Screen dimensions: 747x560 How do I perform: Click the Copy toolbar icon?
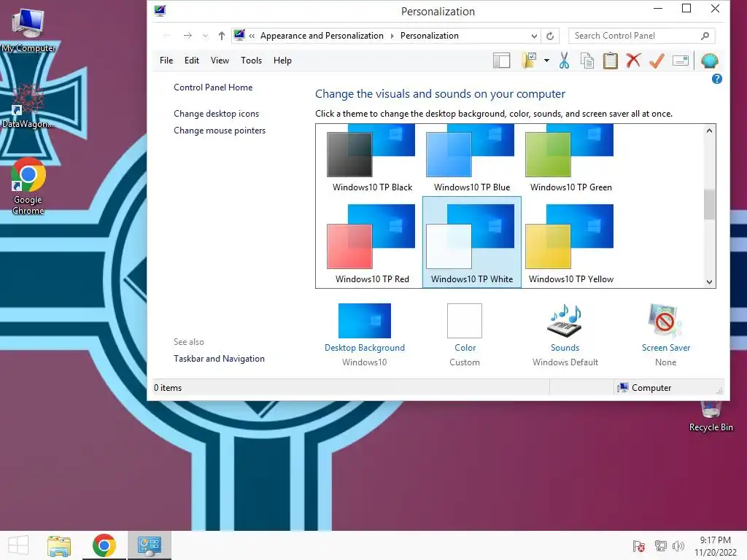point(587,61)
